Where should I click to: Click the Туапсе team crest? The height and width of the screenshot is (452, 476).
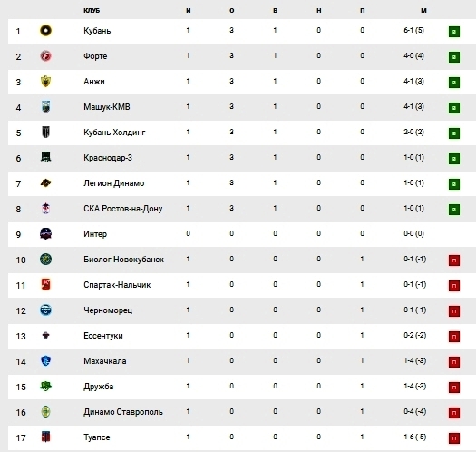tap(46, 437)
